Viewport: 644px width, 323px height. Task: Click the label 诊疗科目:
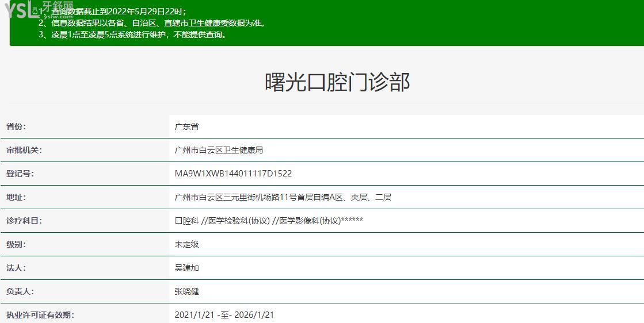click(24, 221)
